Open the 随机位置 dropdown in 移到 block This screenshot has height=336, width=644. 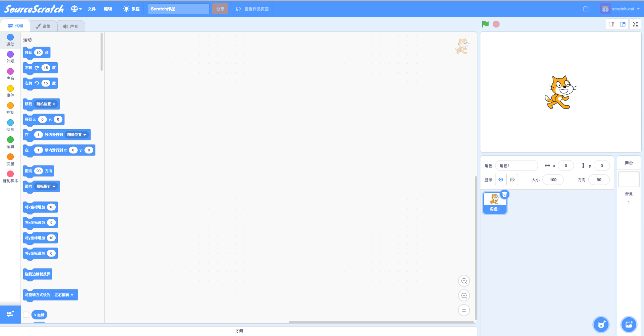(46, 104)
